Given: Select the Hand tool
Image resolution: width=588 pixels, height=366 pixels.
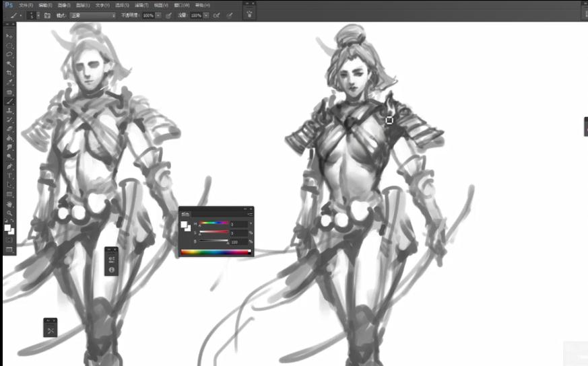Looking at the screenshot, I should tap(9, 204).
